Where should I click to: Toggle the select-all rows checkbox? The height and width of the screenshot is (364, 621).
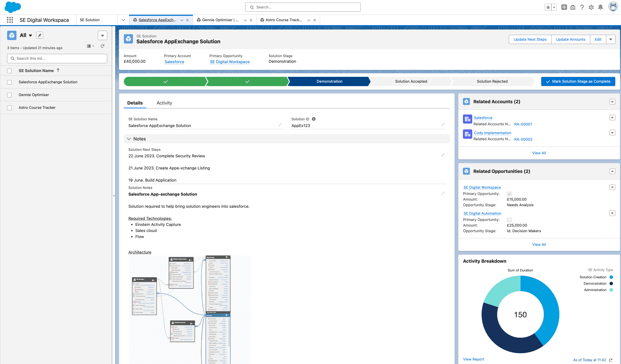click(x=9, y=71)
